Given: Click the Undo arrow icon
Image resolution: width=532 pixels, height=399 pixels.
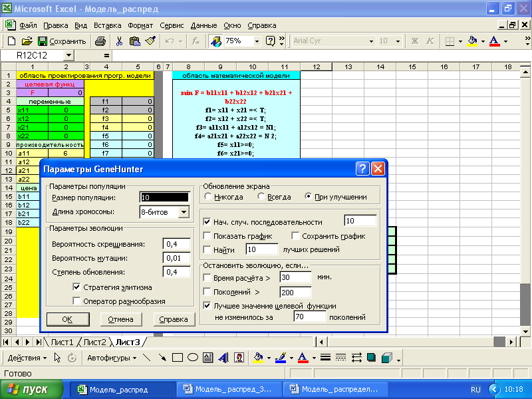Looking at the screenshot, I should [170, 41].
